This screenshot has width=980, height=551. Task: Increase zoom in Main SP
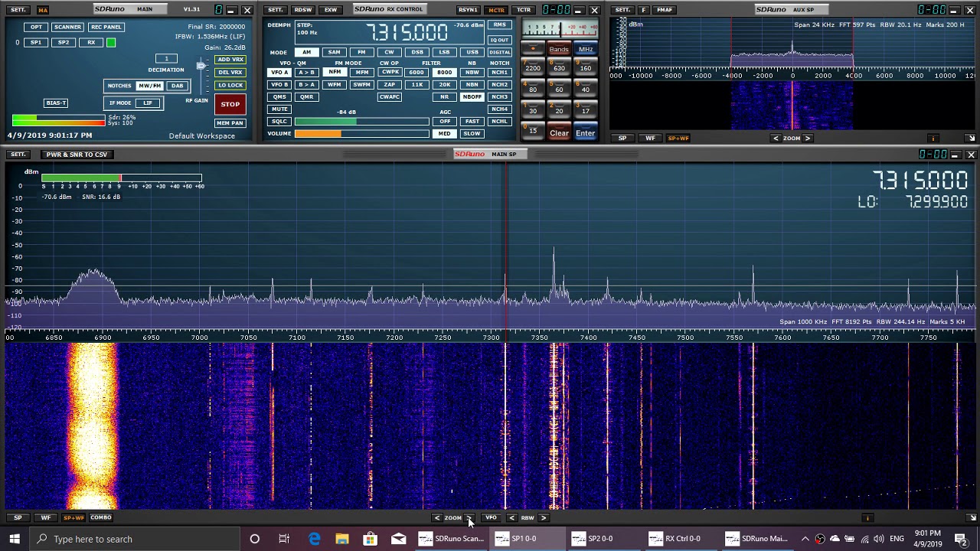coord(469,518)
